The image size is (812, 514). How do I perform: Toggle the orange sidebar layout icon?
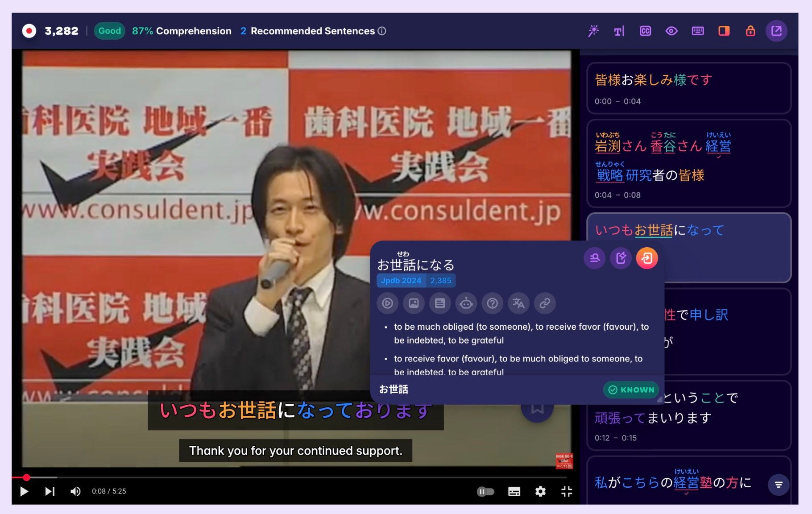coord(724,31)
